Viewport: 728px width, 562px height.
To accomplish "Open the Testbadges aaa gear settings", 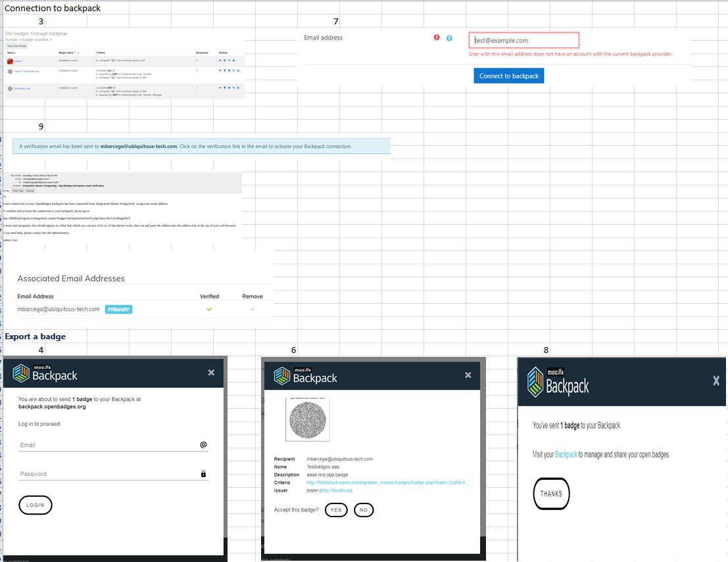I will click(230, 87).
